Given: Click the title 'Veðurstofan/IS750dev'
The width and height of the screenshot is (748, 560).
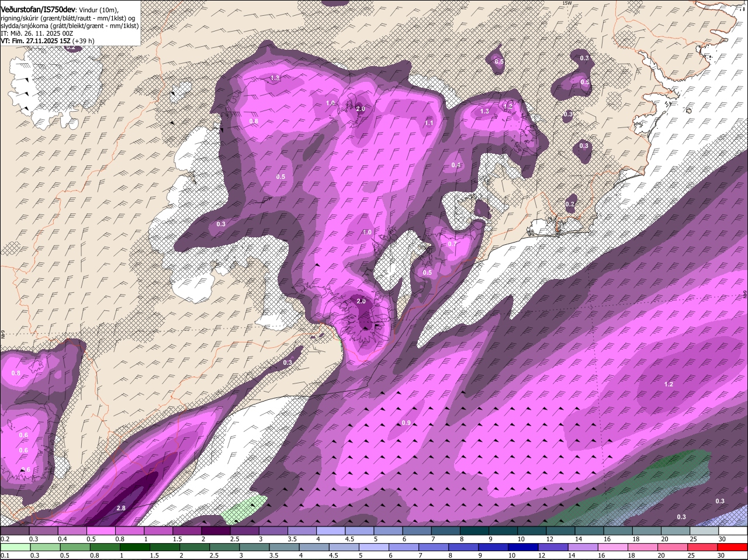Looking at the screenshot, I should 38,10.
